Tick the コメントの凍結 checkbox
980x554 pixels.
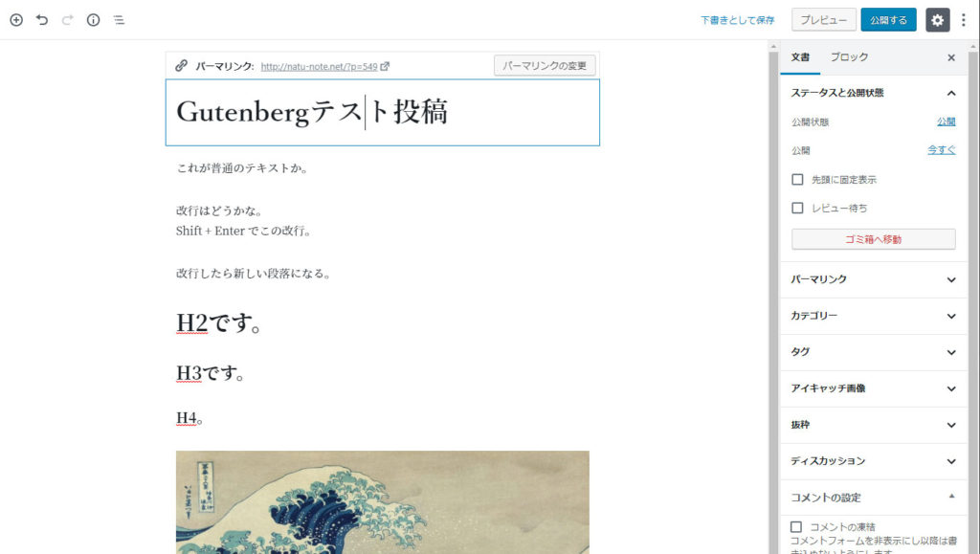796,526
